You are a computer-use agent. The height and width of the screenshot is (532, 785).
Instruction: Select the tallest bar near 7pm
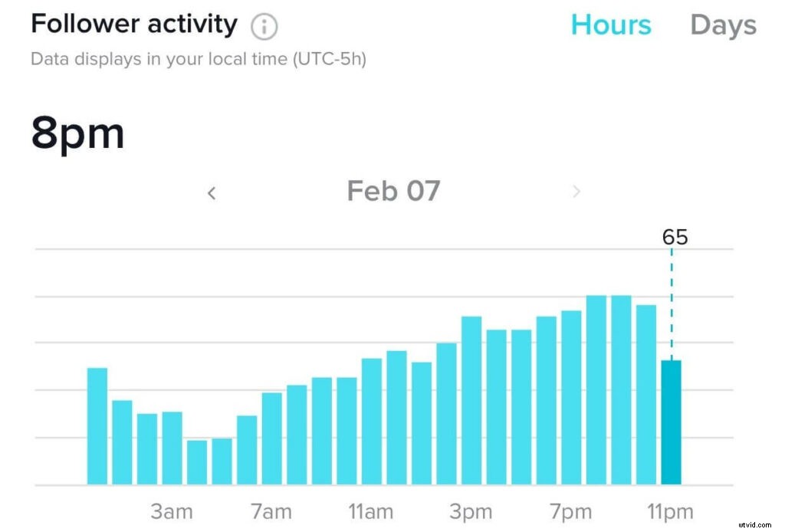[596, 383]
